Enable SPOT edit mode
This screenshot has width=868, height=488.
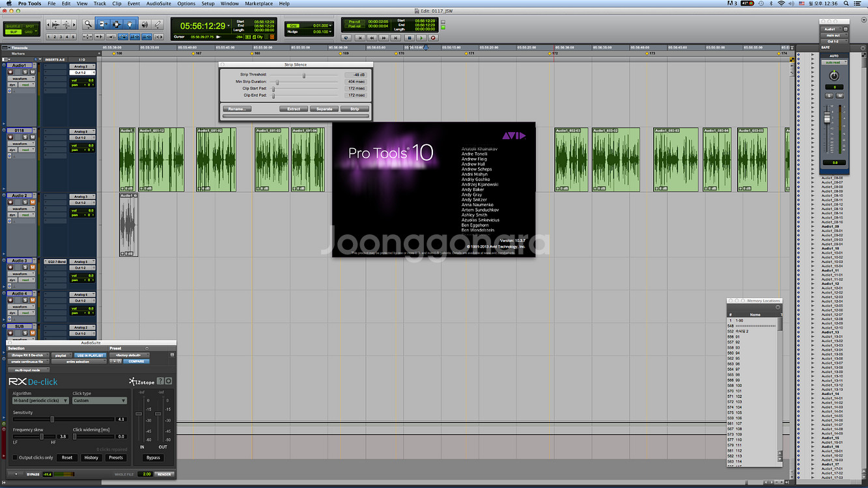click(x=30, y=26)
